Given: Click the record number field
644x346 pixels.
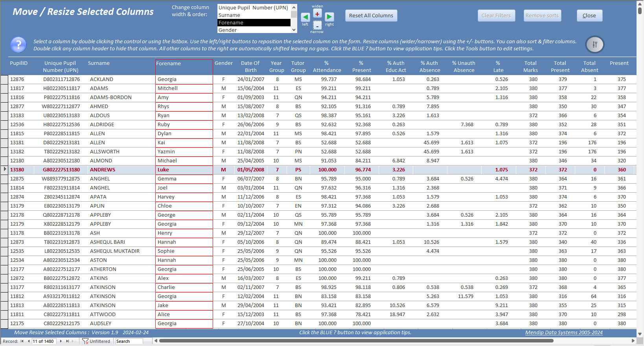Looking at the screenshot, I should [44, 341].
